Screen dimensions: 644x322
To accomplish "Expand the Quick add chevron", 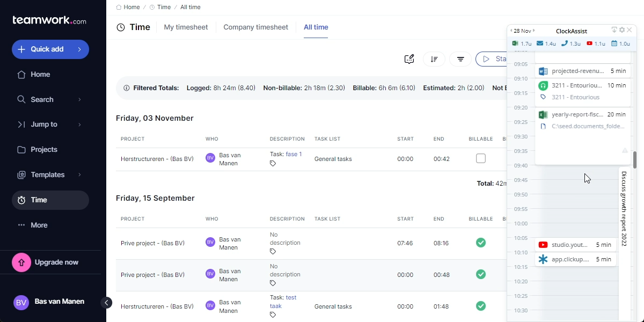I will [x=79, y=49].
